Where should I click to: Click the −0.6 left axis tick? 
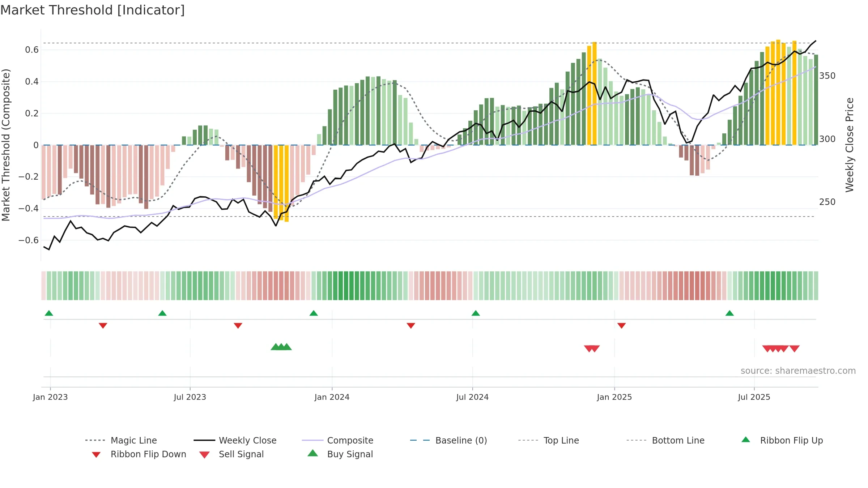(x=29, y=240)
